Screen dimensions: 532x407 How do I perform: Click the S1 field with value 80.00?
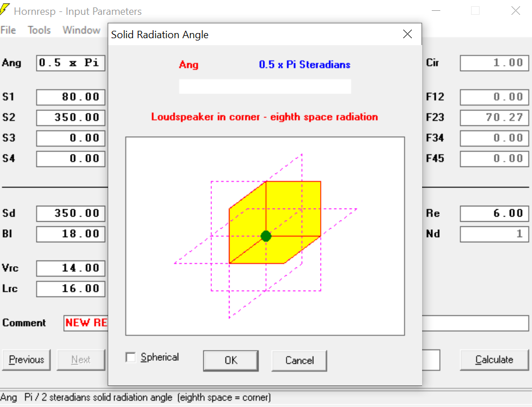(x=71, y=97)
